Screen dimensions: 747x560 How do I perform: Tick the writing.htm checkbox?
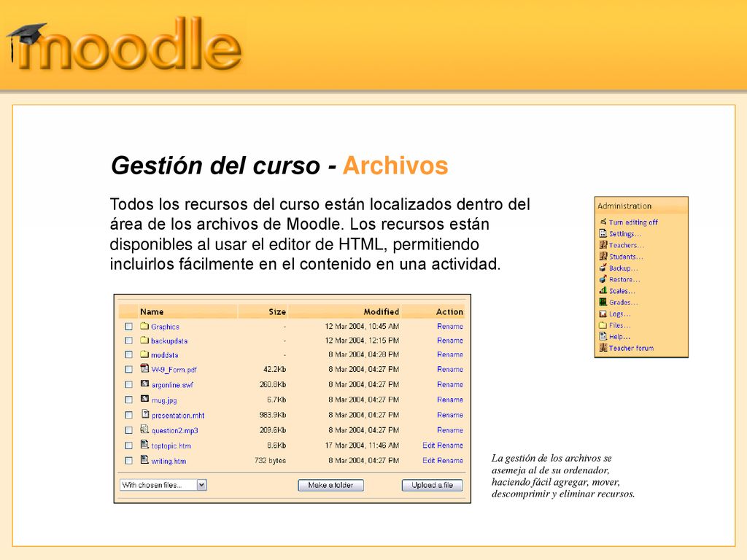(x=128, y=461)
